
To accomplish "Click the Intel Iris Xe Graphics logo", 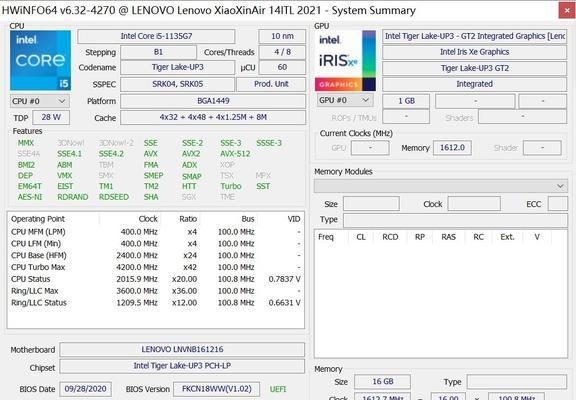I will (345, 61).
